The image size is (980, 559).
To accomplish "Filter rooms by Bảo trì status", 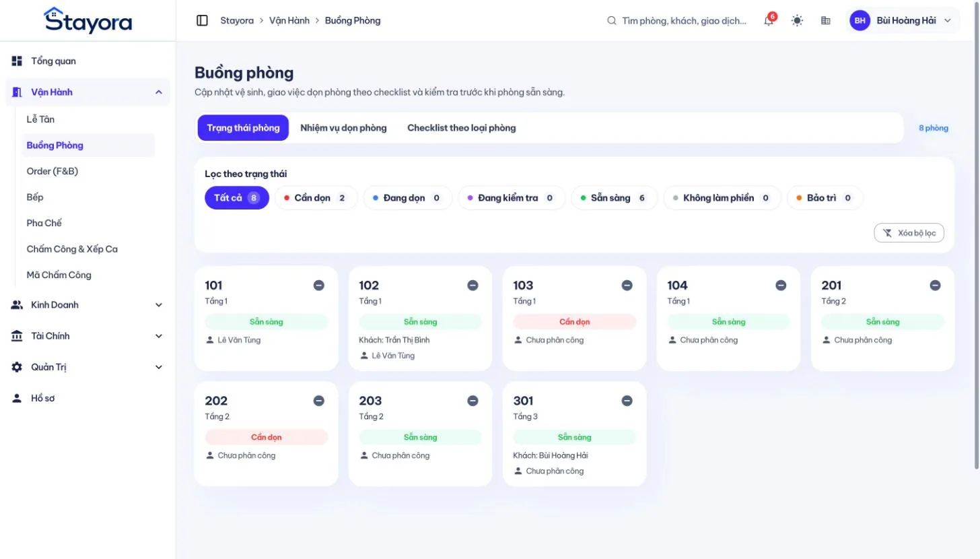I will pos(825,198).
